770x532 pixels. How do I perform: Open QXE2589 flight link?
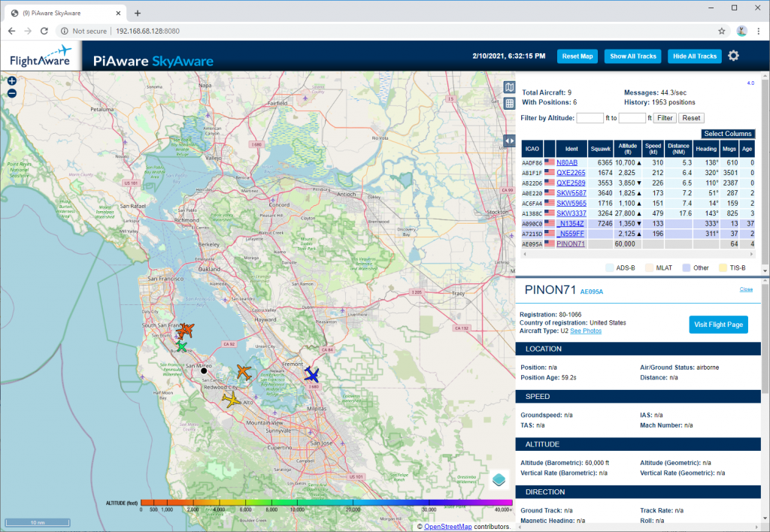tap(571, 183)
